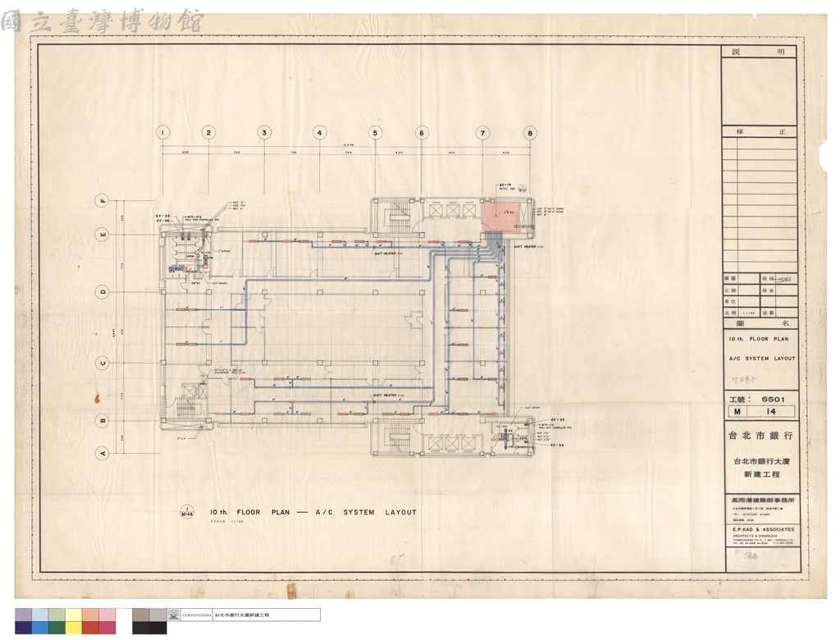The width and height of the screenshot is (840, 640).
Task: Pick the dark green swatch on color strip
Action: tap(57, 628)
